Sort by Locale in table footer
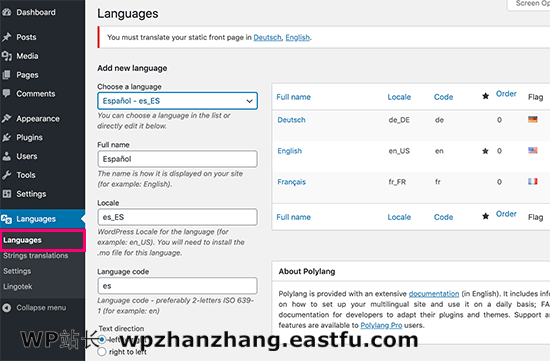550x361 pixels. click(x=399, y=217)
